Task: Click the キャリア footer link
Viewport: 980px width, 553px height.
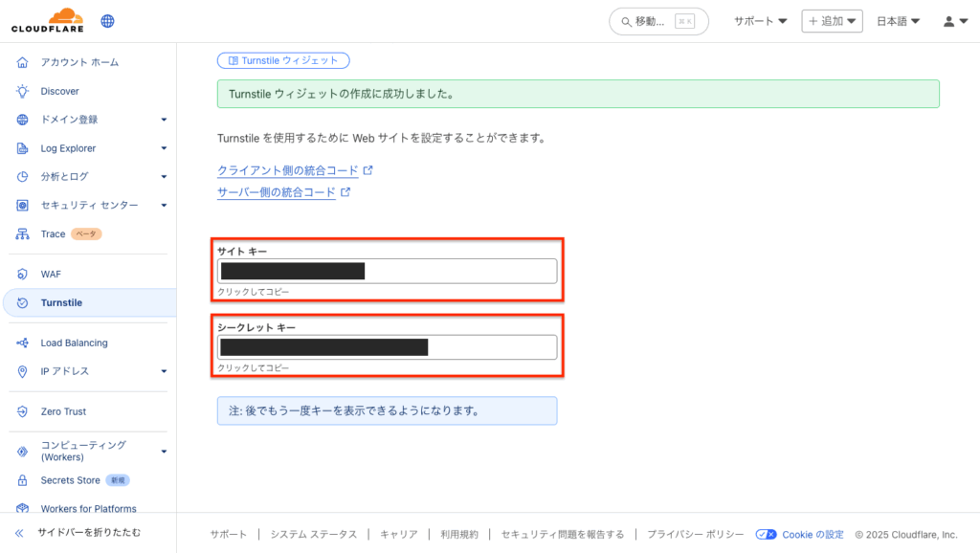Action: (398, 534)
